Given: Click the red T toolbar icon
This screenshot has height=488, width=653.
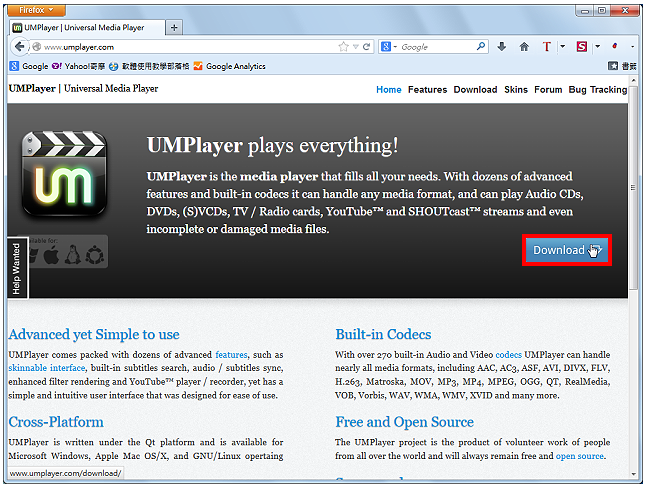Looking at the screenshot, I should tap(546, 47).
